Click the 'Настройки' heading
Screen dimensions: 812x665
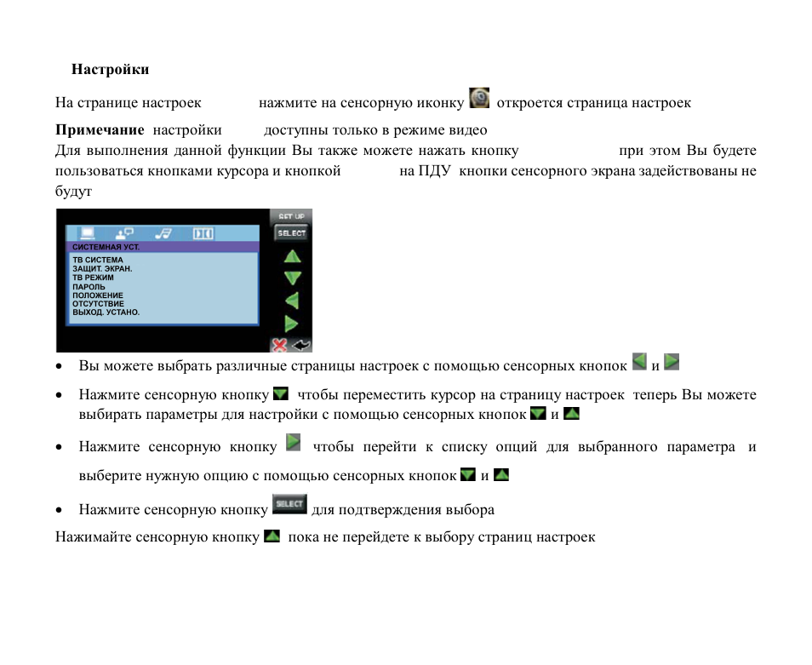pyautogui.click(x=111, y=69)
